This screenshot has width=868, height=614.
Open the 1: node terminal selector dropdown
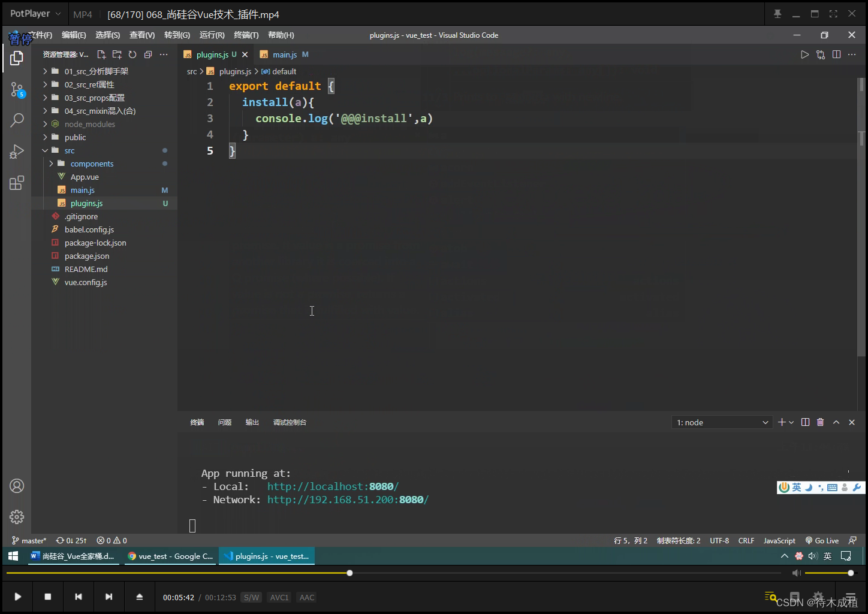[722, 422]
